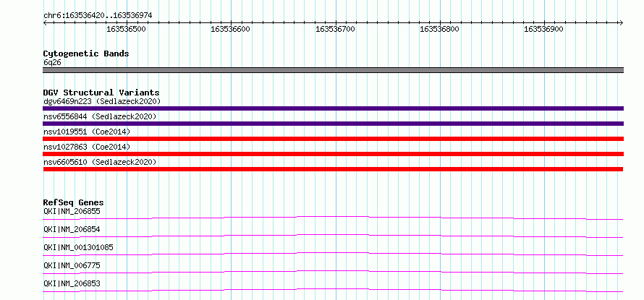The image size is (644, 300).
Task: Click ruler tick label 163536900
Action: pos(544,29)
